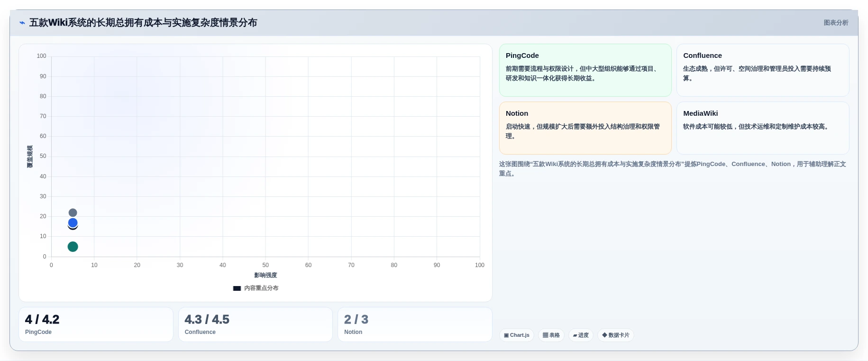Open the Confluence description card

tap(762, 70)
